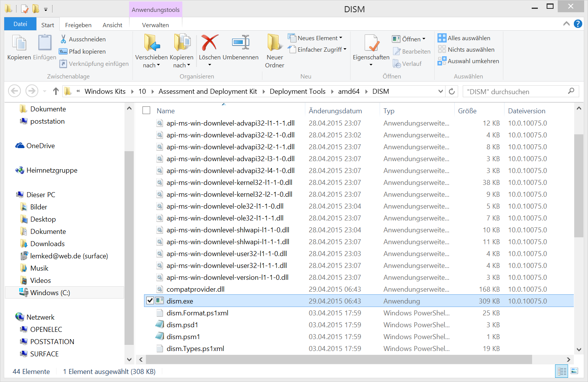Select dism.psd1 file

coord(182,325)
